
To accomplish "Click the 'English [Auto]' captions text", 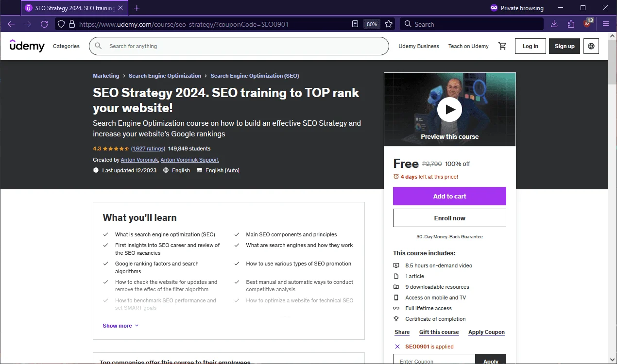I will pyautogui.click(x=223, y=170).
